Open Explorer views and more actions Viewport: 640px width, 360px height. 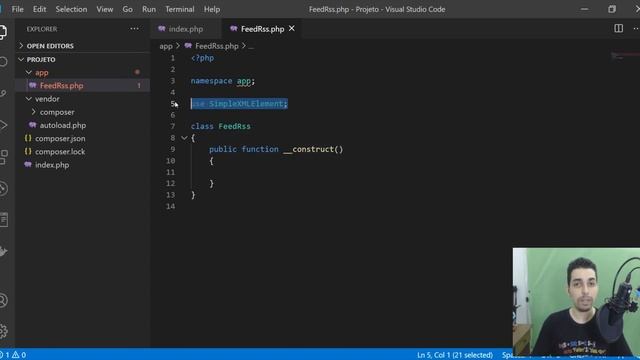(134, 29)
